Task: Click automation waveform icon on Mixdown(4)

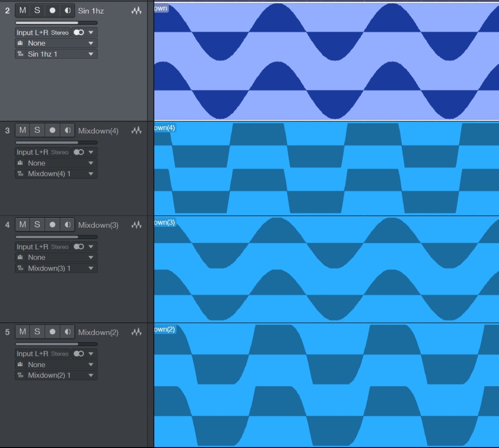Action: 136,131
